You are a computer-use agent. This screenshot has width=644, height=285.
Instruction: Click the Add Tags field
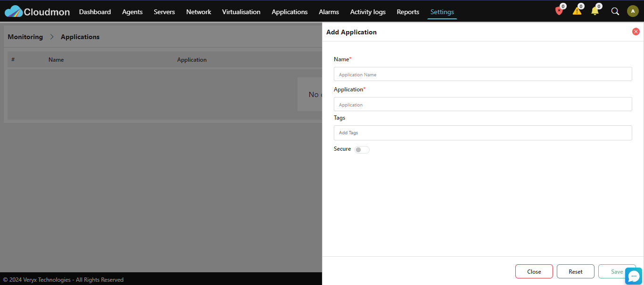(x=483, y=133)
